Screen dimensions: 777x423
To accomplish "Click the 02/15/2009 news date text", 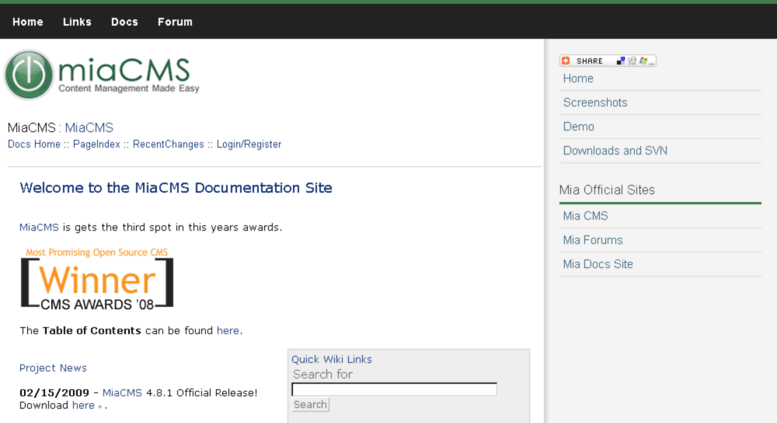I will pos(54,393).
